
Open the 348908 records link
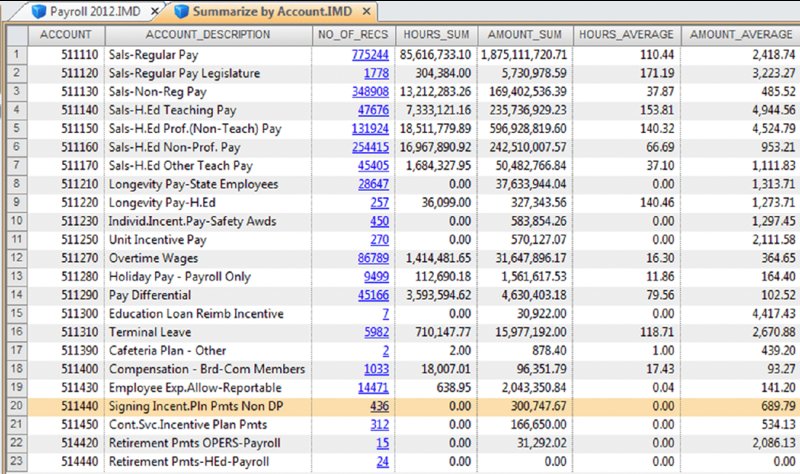370,91
